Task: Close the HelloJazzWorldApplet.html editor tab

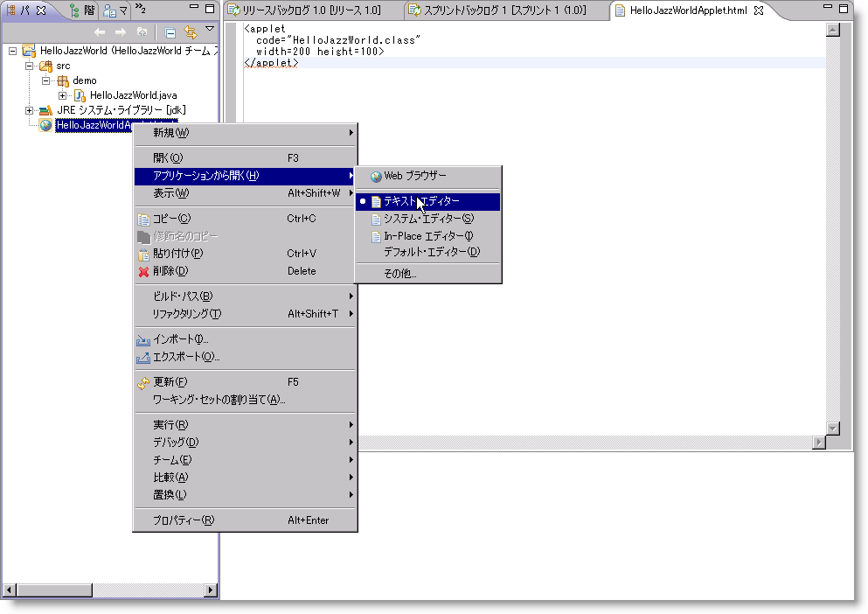Action: (759, 10)
